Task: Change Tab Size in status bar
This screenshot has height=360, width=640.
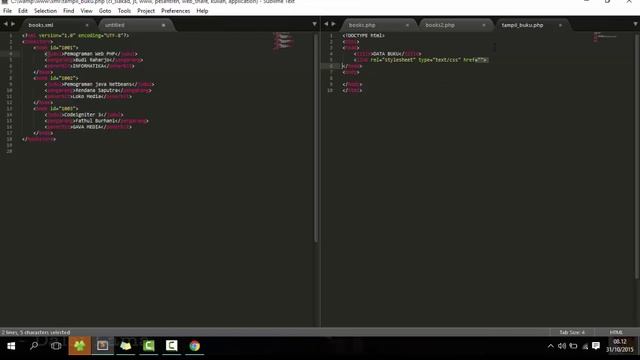Action: [x=572, y=332]
